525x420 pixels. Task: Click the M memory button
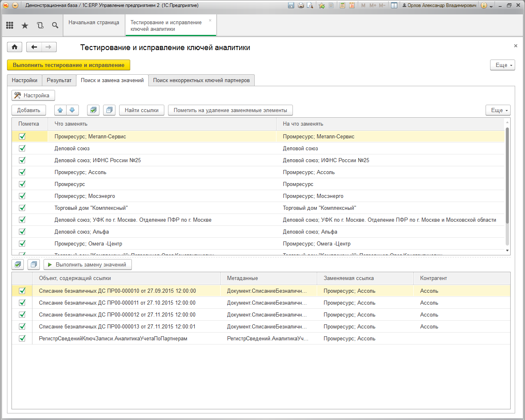pyautogui.click(x=363, y=5)
